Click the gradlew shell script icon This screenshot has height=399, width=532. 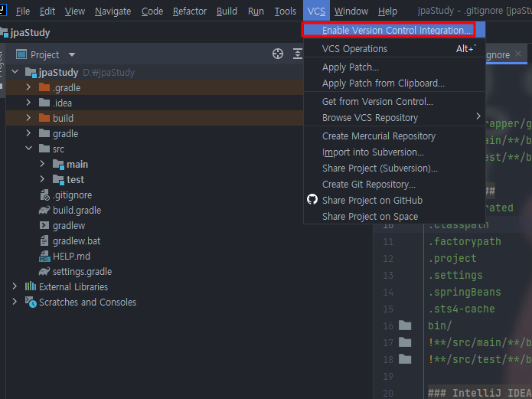44,225
